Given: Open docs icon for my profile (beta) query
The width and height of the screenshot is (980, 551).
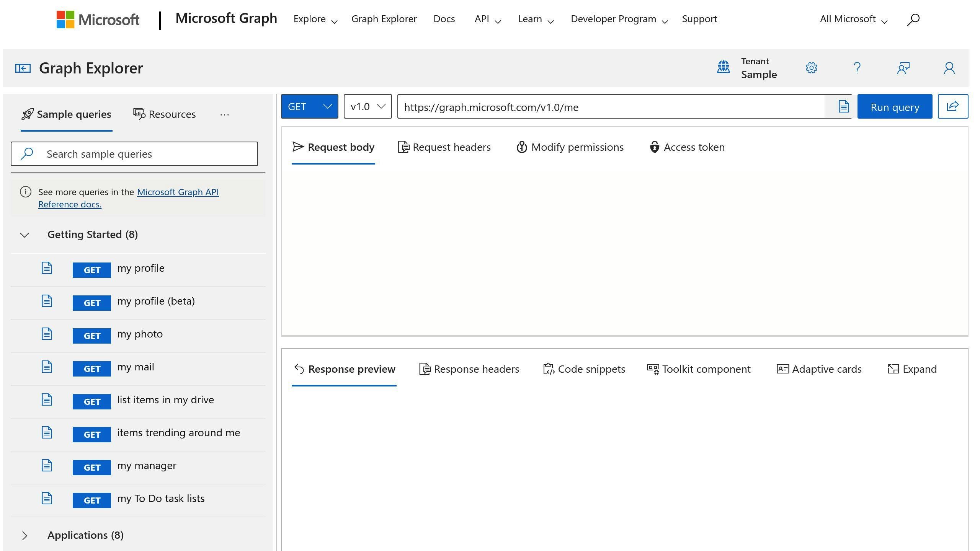Looking at the screenshot, I should (47, 301).
